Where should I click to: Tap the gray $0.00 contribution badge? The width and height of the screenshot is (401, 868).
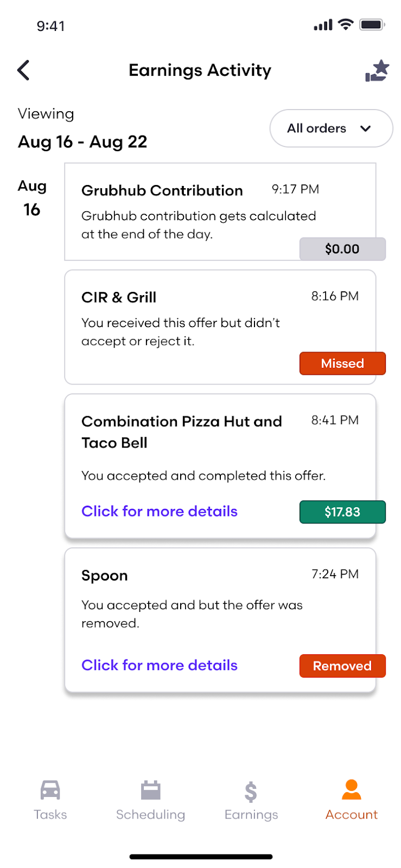coord(342,249)
